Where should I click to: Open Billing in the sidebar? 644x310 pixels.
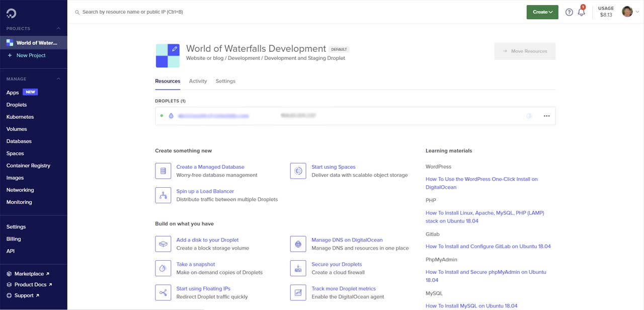14,239
